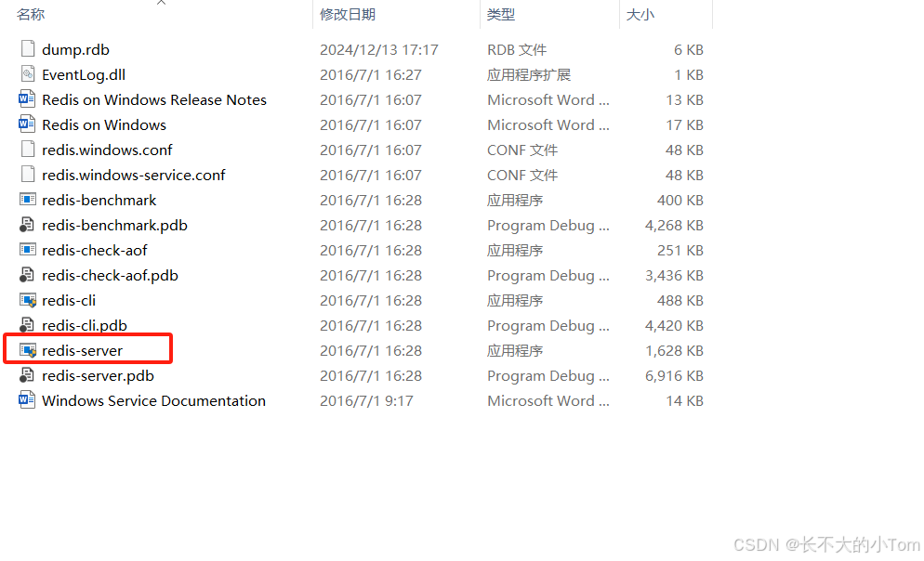The height and width of the screenshot is (561, 924).
Task: Sort files by the 大小 column header
Action: point(640,14)
